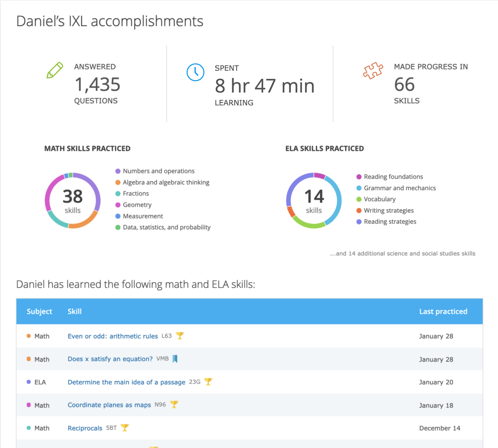This screenshot has height=448, width=498.
Task: Open Determine the main idea of a passage
Action: coord(126,382)
